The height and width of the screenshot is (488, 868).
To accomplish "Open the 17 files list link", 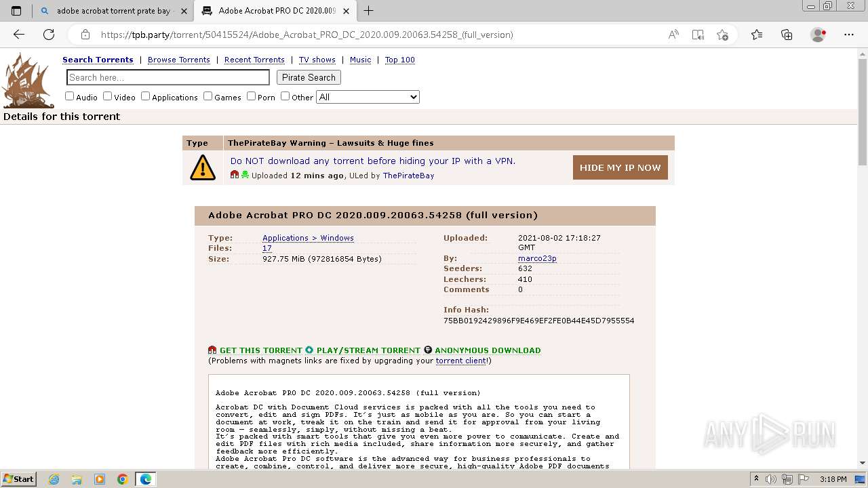I will click(267, 248).
